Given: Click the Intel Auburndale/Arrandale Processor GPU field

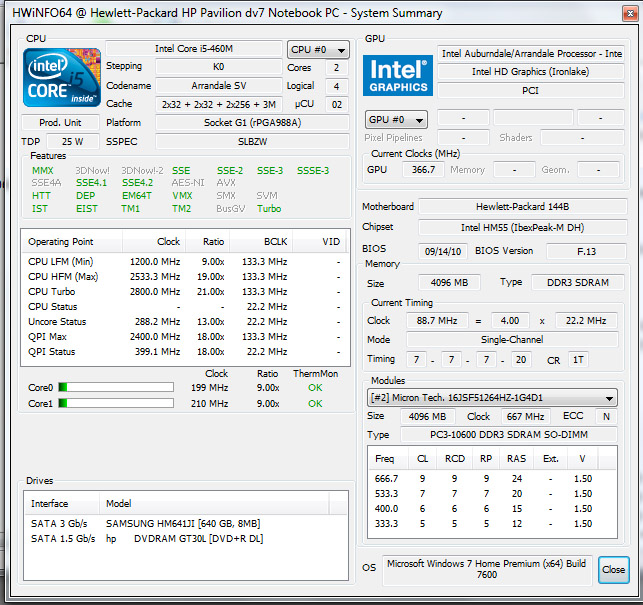Looking at the screenshot, I should [531, 54].
